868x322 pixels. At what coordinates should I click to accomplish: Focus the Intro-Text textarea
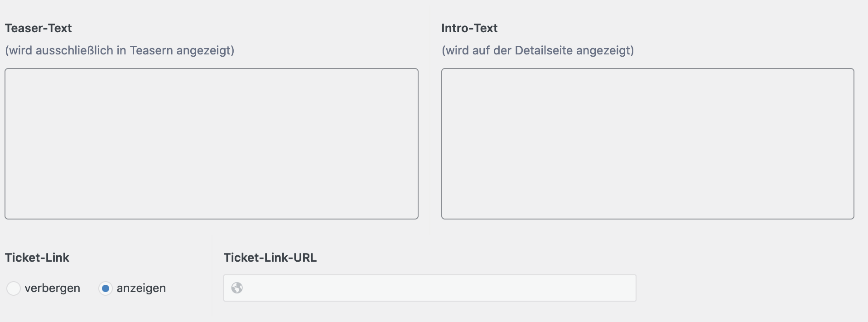pos(648,144)
